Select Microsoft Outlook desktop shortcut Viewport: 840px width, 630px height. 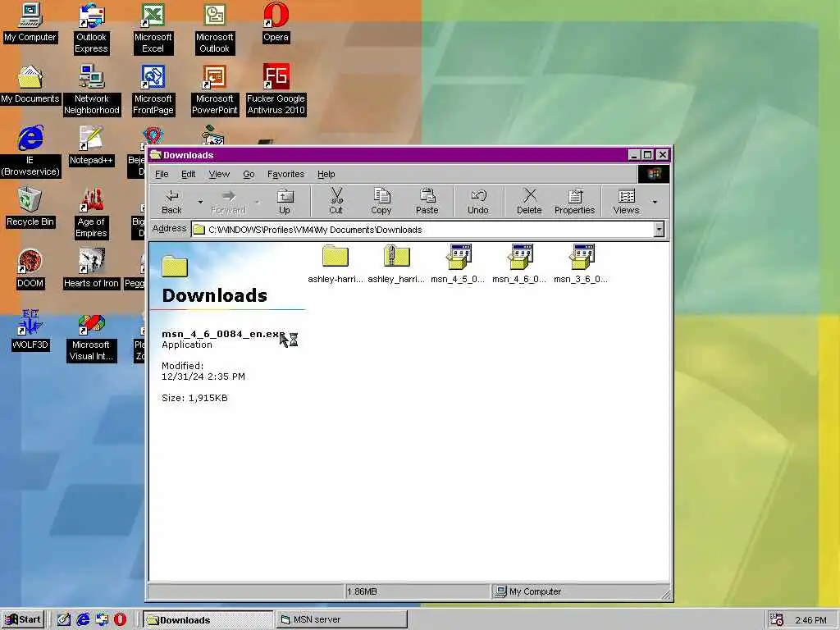[x=214, y=29]
